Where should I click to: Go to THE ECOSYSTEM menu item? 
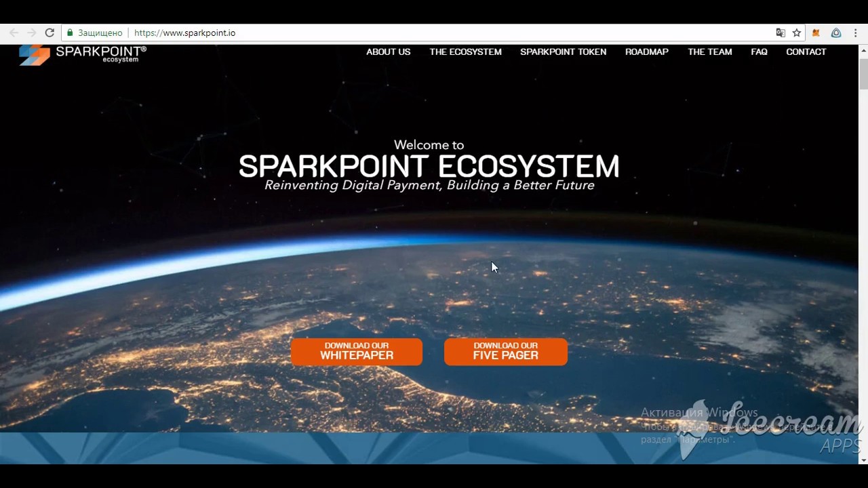pos(465,52)
